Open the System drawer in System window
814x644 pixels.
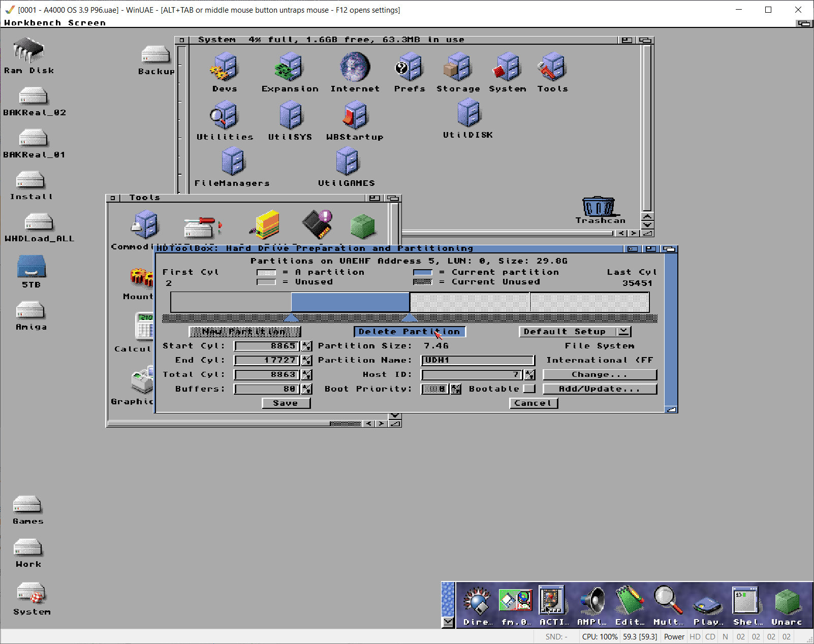[x=507, y=67]
